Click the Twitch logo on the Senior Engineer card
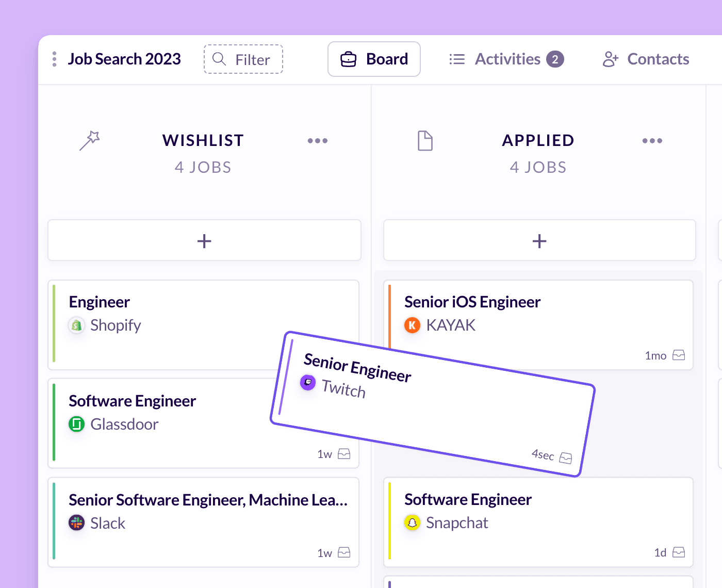The height and width of the screenshot is (588, 722). click(308, 382)
